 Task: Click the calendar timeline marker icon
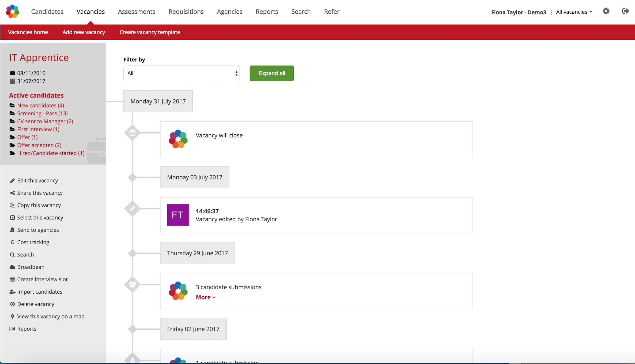132,133
